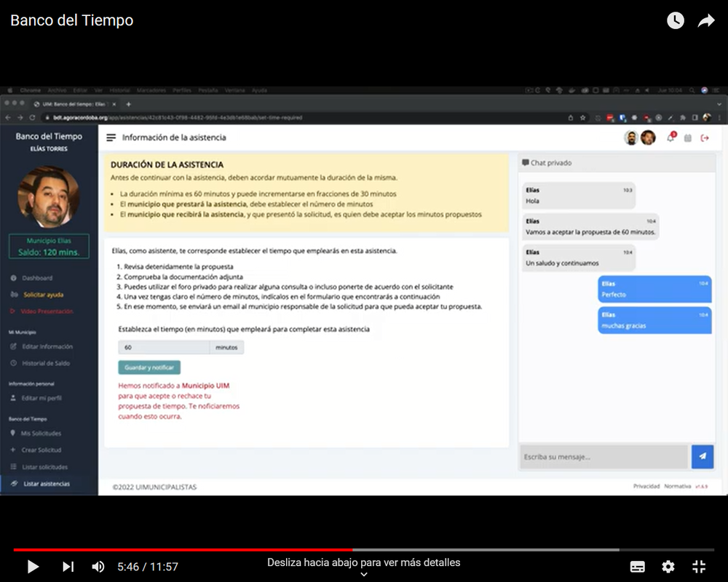Exit fullscreen mode
728x582 pixels.
[x=699, y=567]
